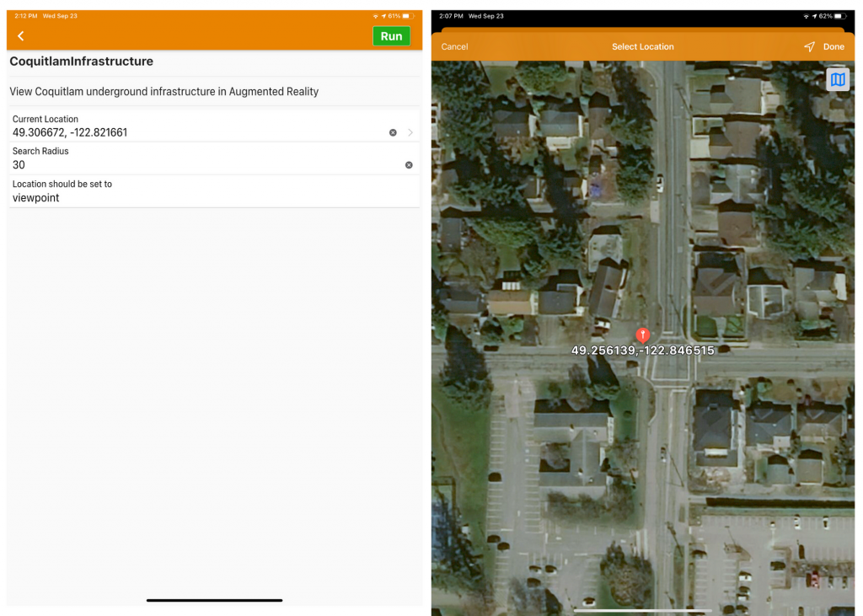Screen dimensions: 863x616
Task: Select the CoquitlamInfrastructure title
Action: (82, 62)
